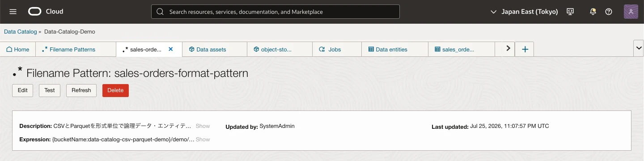This screenshot has width=644, height=161.
Task: Expand the Japan East (Tokyo) region selector
Action: coord(524,12)
